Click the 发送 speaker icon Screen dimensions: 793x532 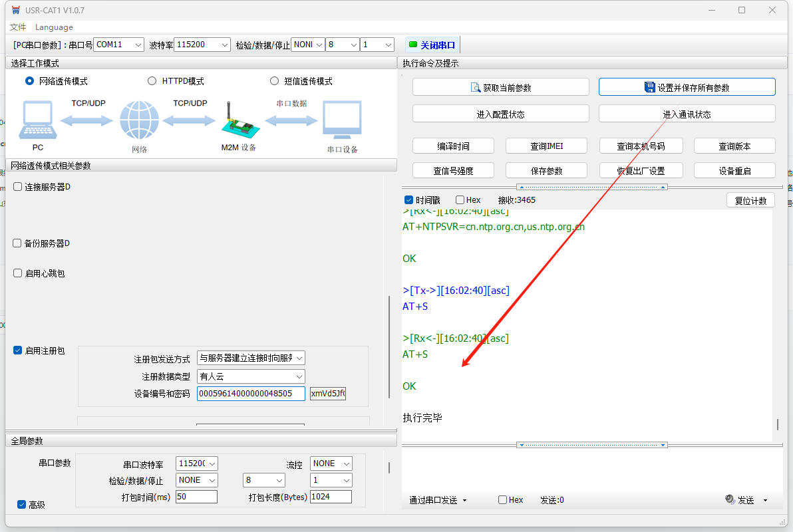pyautogui.click(x=729, y=499)
